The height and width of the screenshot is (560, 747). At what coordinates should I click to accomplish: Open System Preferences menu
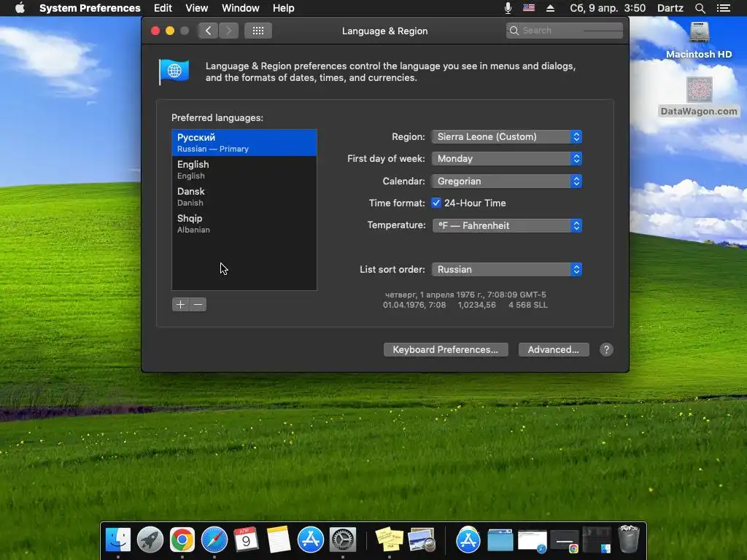pos(90,8)
